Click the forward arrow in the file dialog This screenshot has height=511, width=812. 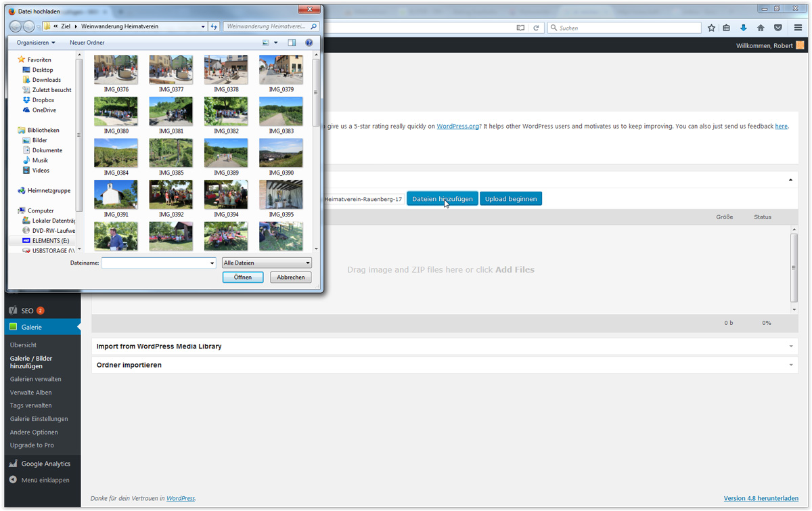(28, 26)
